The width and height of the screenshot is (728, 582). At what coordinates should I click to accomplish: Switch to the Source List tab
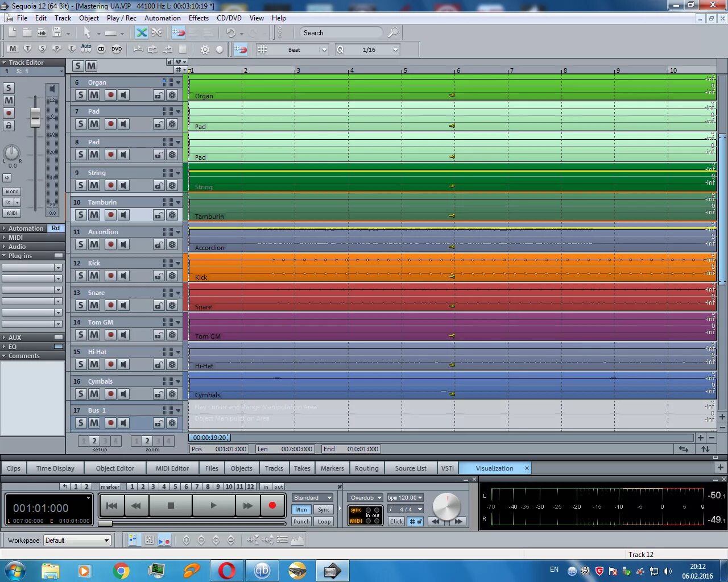[x=411, y=468]
